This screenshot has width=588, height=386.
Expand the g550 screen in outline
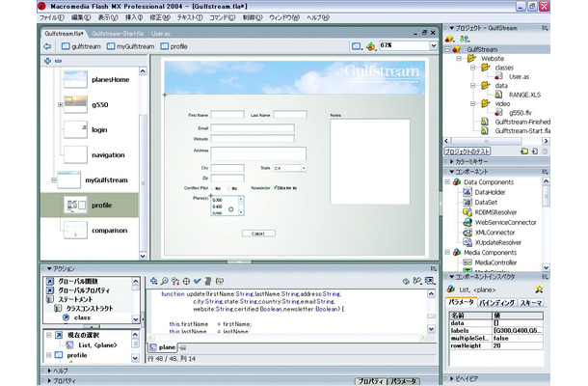click(x=60, y=105)
